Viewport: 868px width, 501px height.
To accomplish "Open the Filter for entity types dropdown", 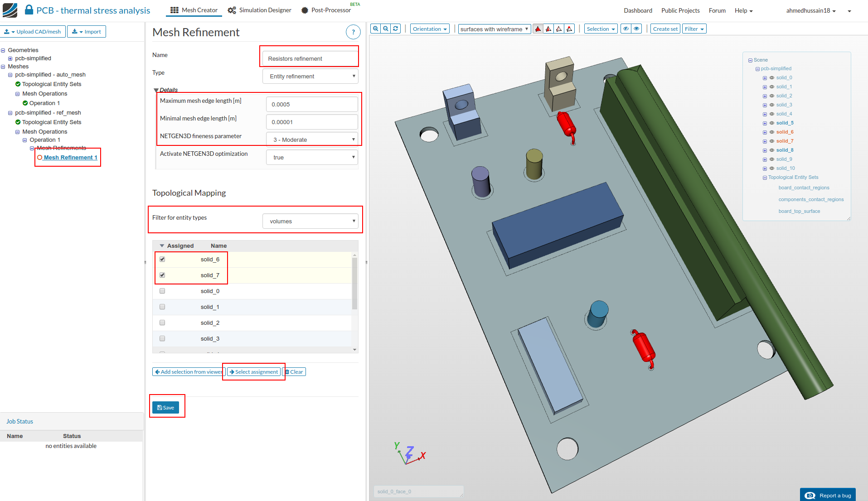I will (x=310, y=222).
